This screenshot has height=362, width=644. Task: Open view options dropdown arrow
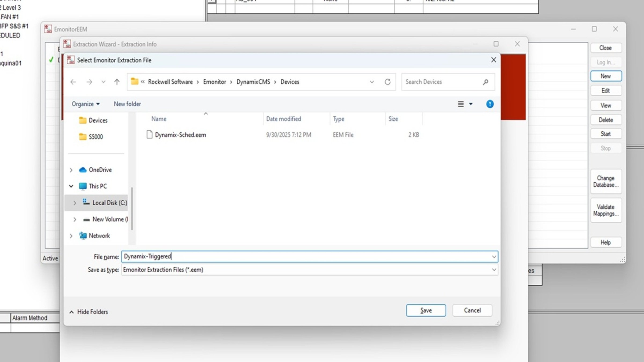tap(471, 104)
